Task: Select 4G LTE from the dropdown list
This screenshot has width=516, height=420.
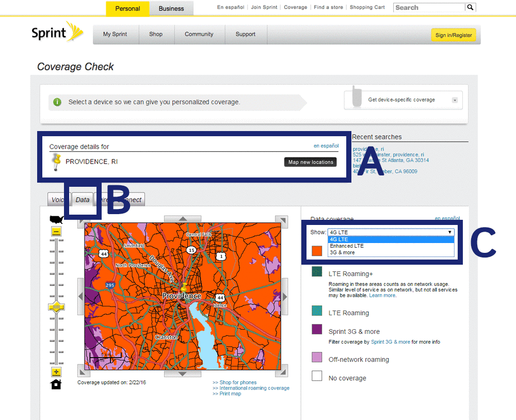Action: coord(391,239)
